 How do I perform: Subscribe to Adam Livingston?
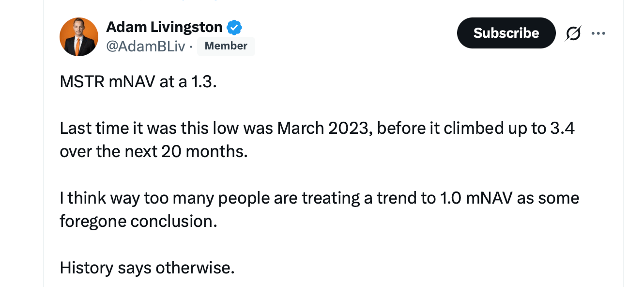506,33
